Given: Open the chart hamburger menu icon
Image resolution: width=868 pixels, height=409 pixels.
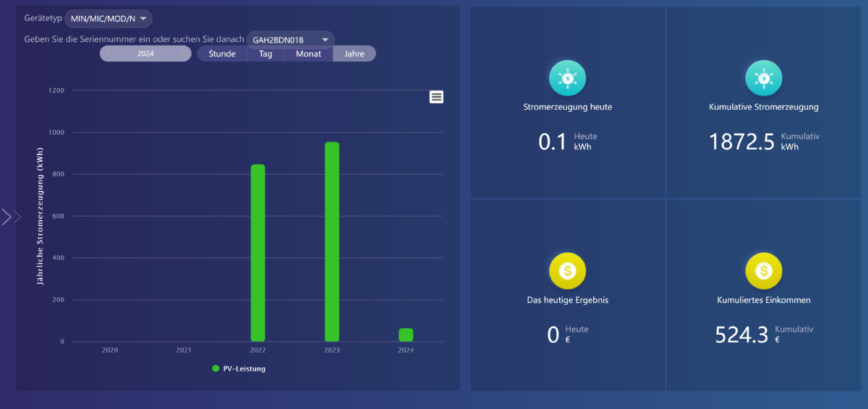Looking at the screenshot, I should pyautogui.click(x=436, y=97).
